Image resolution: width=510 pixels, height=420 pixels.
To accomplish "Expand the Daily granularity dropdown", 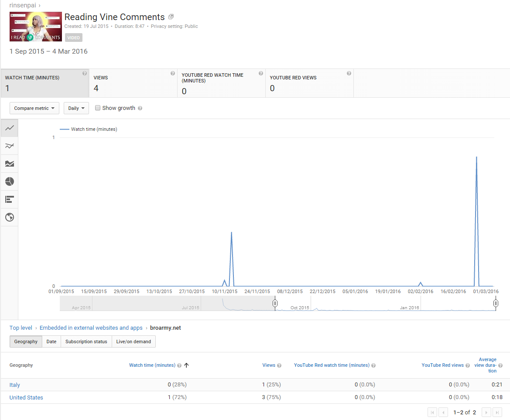I will [x=76, y=108].
